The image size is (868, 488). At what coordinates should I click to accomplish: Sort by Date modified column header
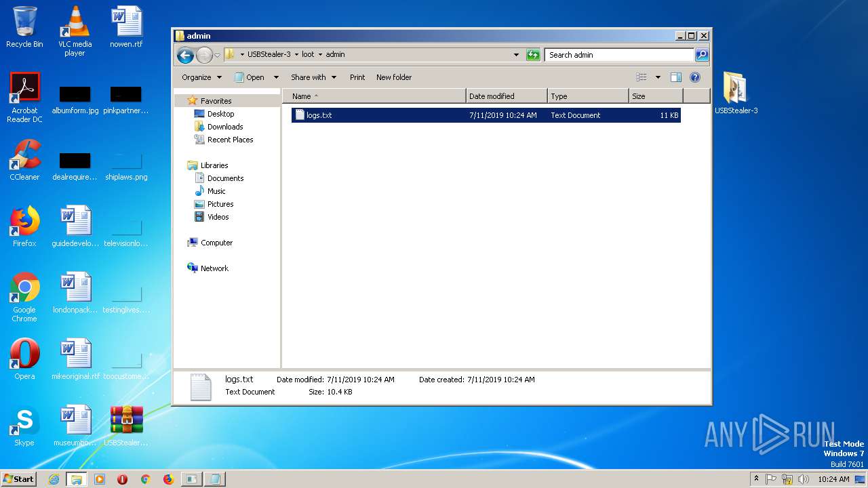point(507,96)
